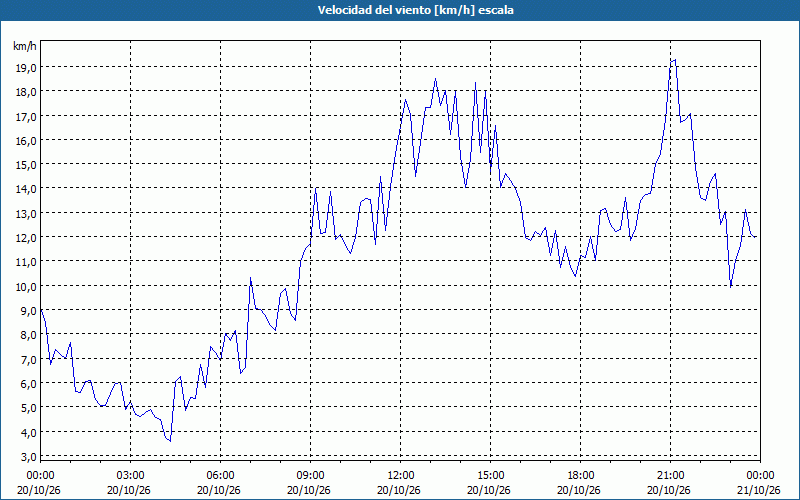Click the "9,0" y-axis tick label
Image resolution: width=800 pixels, height=500 pixels.
28,311
